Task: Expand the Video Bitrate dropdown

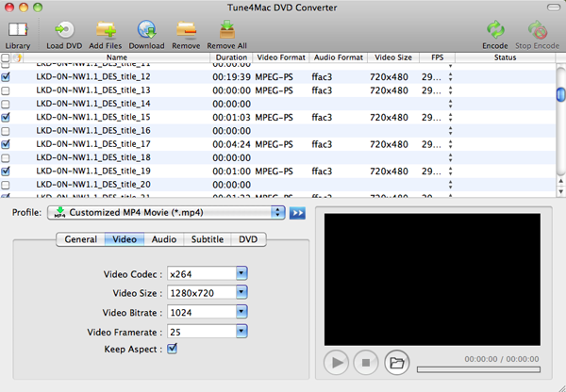Action: pyautogui.click(x=241, y=312)
